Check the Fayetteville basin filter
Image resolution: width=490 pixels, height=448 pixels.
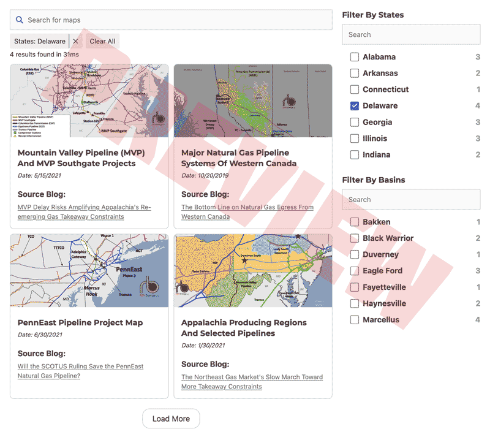[x=355, y=287]
